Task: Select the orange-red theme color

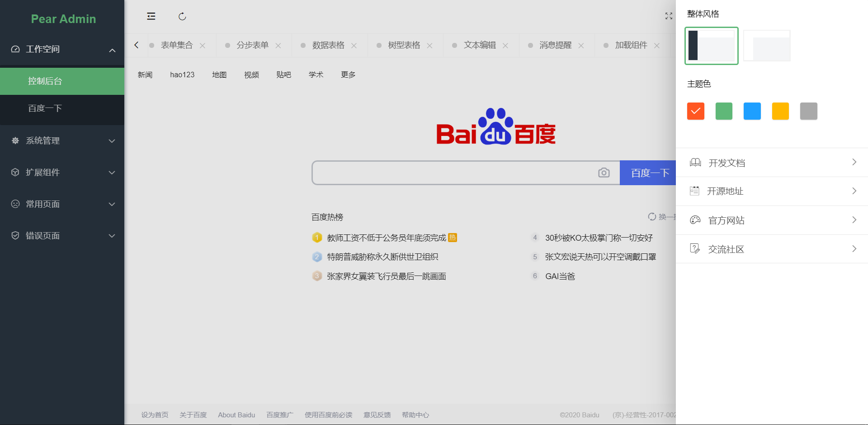Action: [x=695, y=111]
